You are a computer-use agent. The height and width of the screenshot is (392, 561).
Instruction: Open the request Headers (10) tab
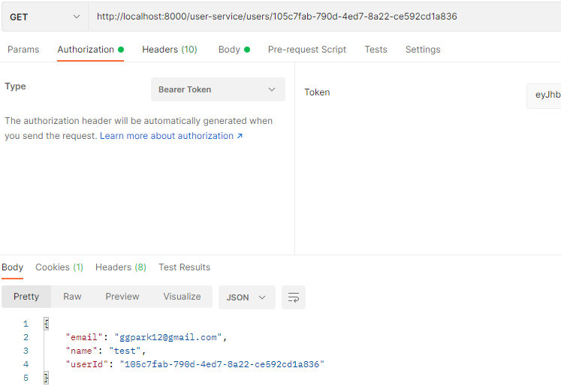170,50
